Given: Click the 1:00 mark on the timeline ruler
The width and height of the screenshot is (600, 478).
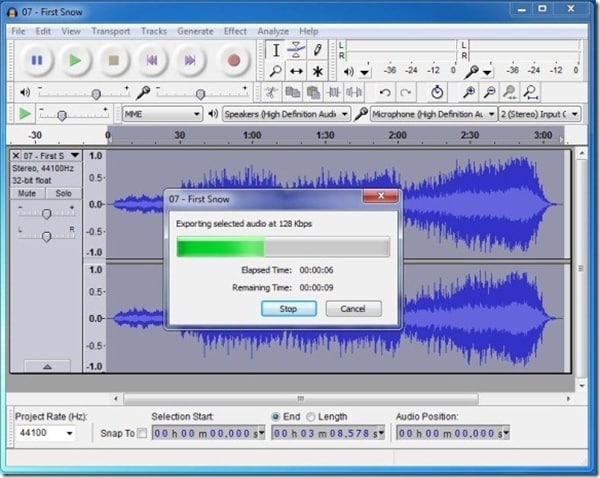Looking at the screenshot, I should point(252,135).
